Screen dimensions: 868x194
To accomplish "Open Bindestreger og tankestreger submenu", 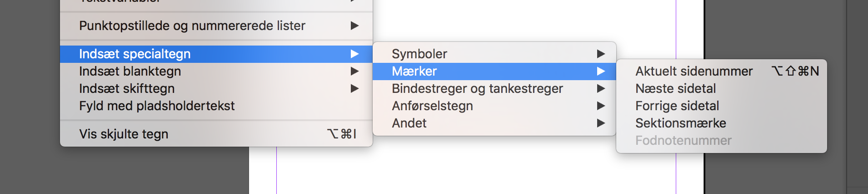I will [x=477, y=89].
